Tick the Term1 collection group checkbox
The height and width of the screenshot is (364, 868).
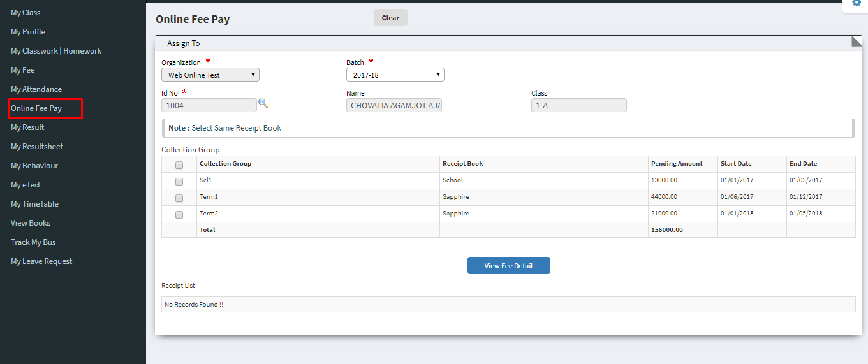click(179, 198)
